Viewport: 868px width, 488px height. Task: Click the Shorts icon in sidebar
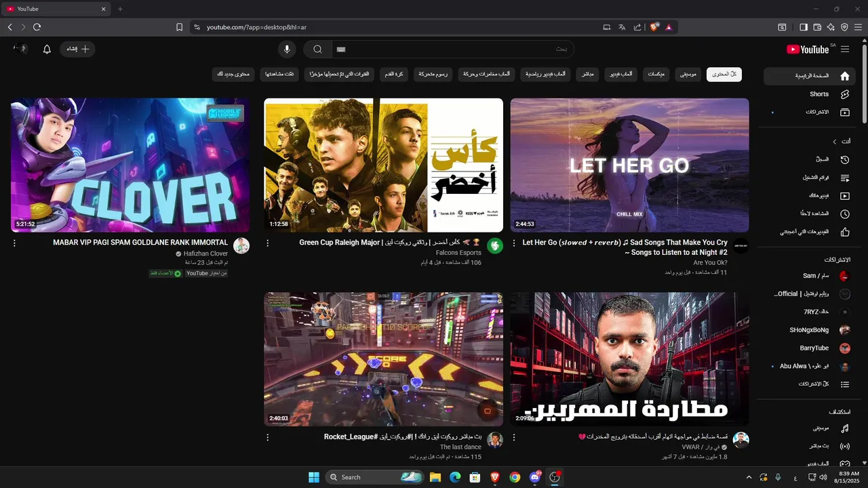coord(845,94)
